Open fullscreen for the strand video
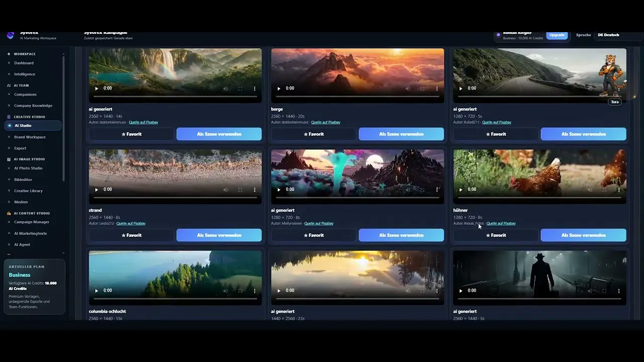644x362 pixels. (x=240, y=190)
